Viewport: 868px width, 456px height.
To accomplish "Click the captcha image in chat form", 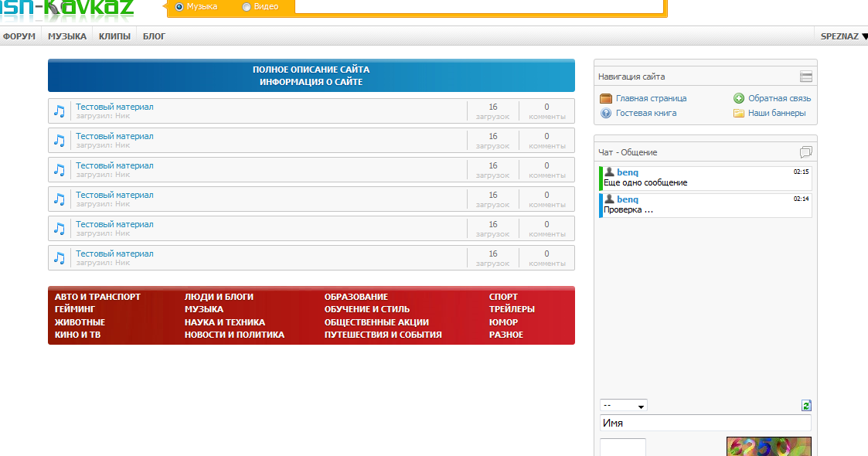I will [768, 447].
